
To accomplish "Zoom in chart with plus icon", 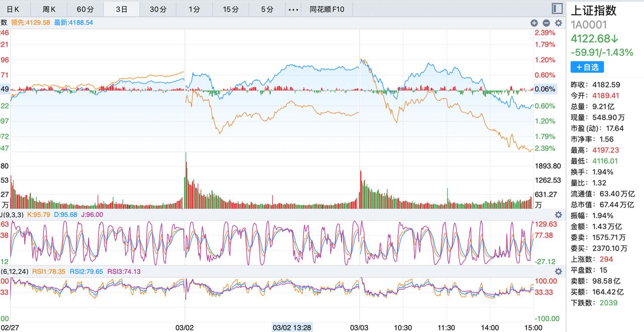I will click(x=534, y=23).
